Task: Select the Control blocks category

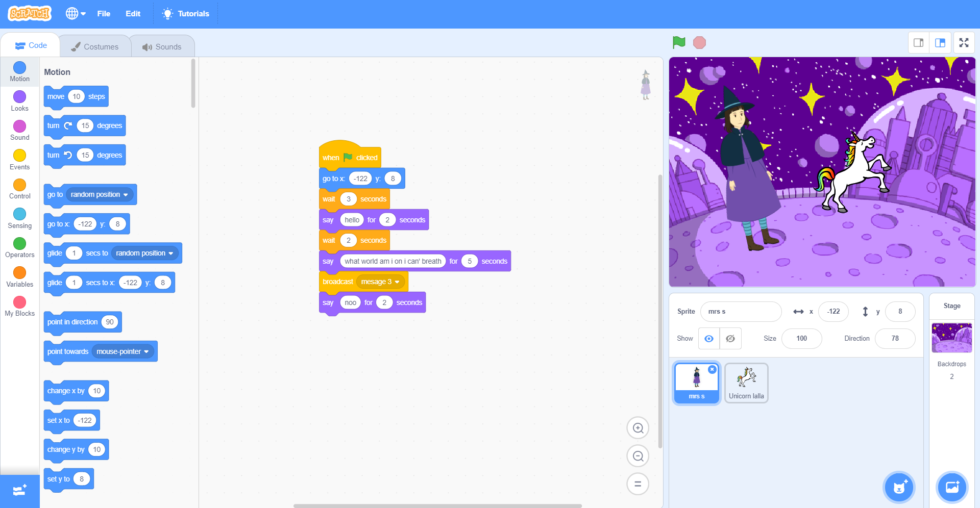Action: (19, 189)
